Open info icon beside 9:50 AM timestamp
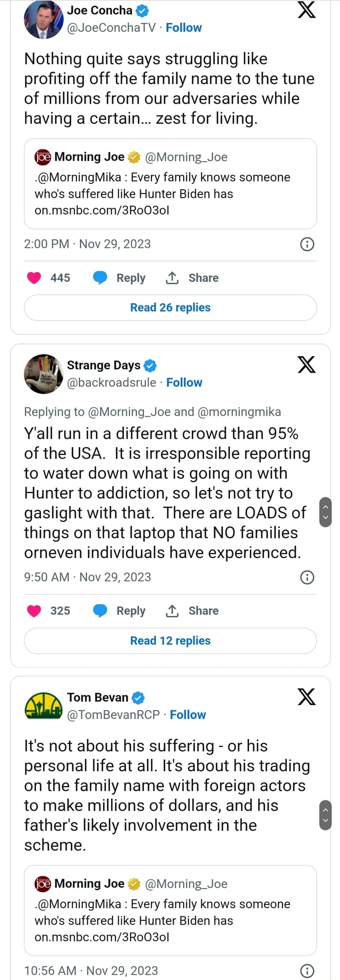The image size is (340, 980). point(307,577)
